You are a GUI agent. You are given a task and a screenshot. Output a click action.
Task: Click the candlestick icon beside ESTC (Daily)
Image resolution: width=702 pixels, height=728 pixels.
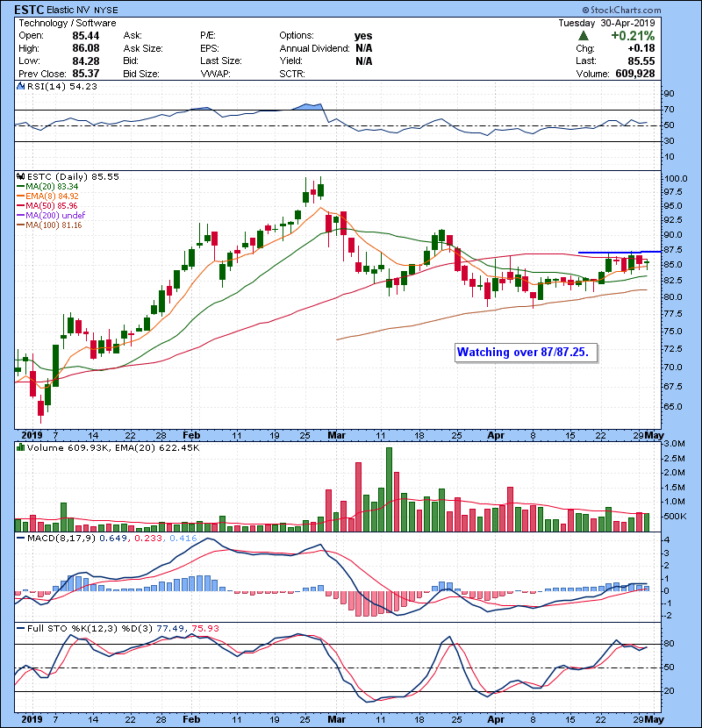[21, 176]
